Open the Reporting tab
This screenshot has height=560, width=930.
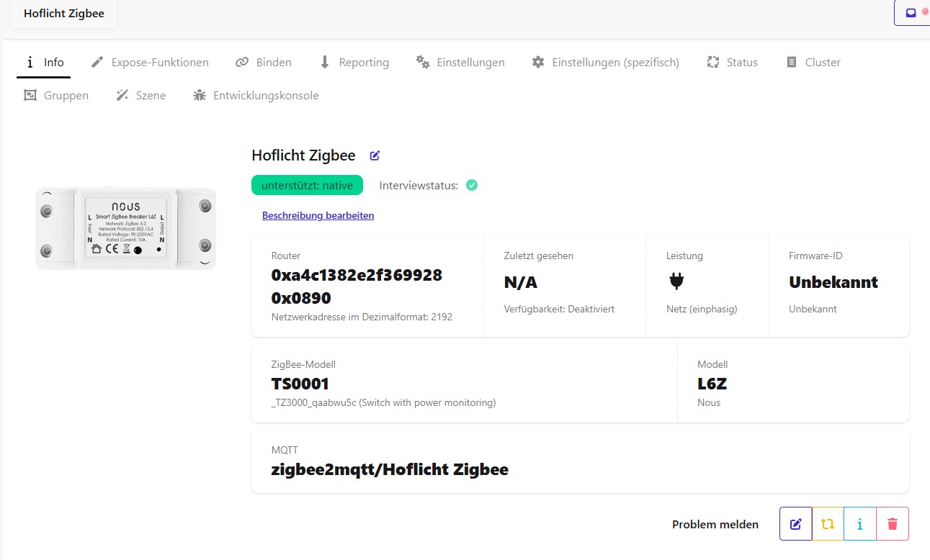pyautogui.click(x=354, y=63)
